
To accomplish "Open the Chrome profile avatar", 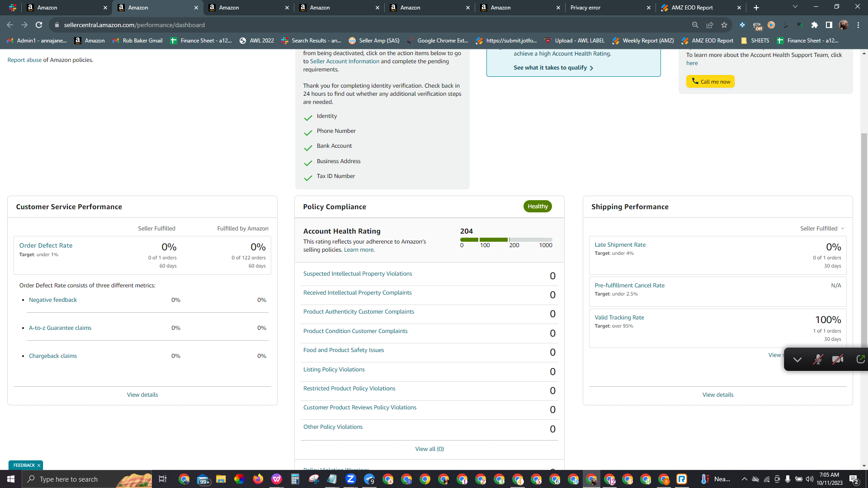I will (844, 25).
